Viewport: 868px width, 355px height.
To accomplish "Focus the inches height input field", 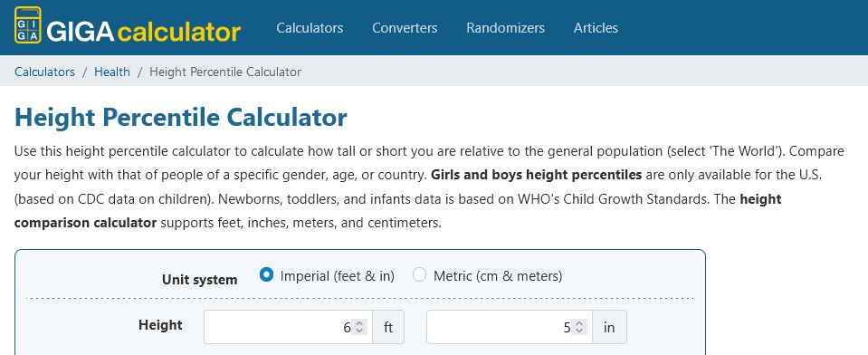I will 510,327.
